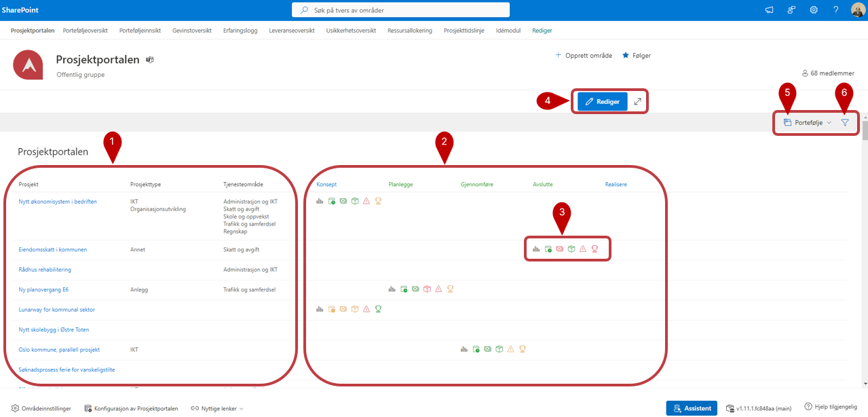Click the SharePoint settings gear icon
Image resolution: width=868 pixels, height=417 pixels.
[813, 10]
